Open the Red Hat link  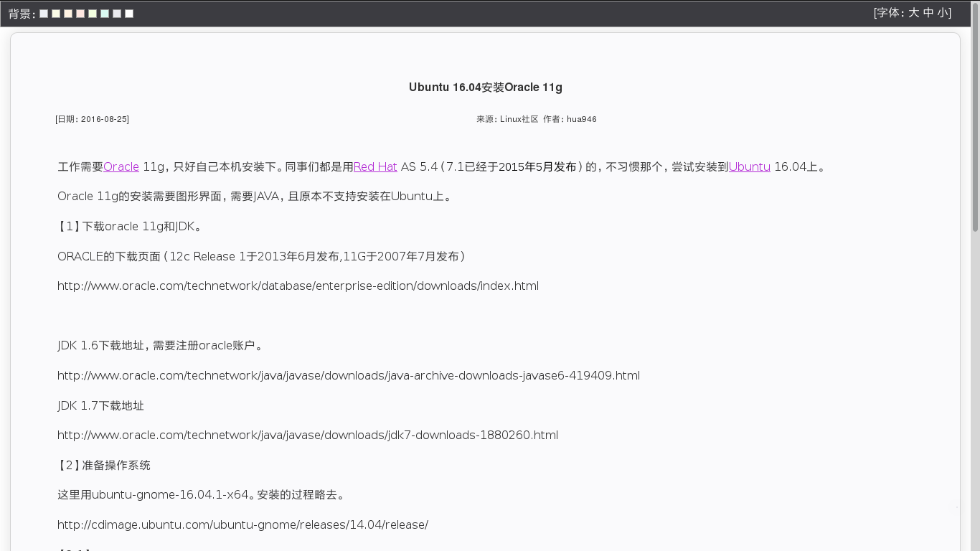[375, 166]
